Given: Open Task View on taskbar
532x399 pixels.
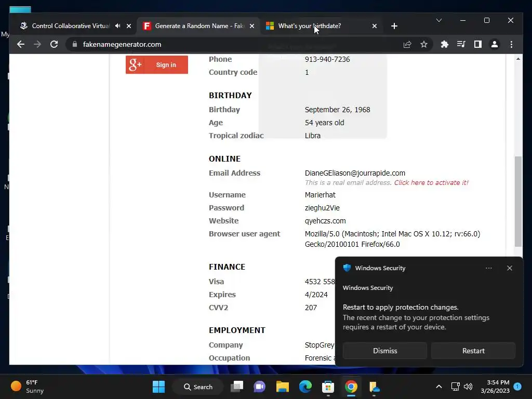Looking at the screenshot, I should point(237,387).
